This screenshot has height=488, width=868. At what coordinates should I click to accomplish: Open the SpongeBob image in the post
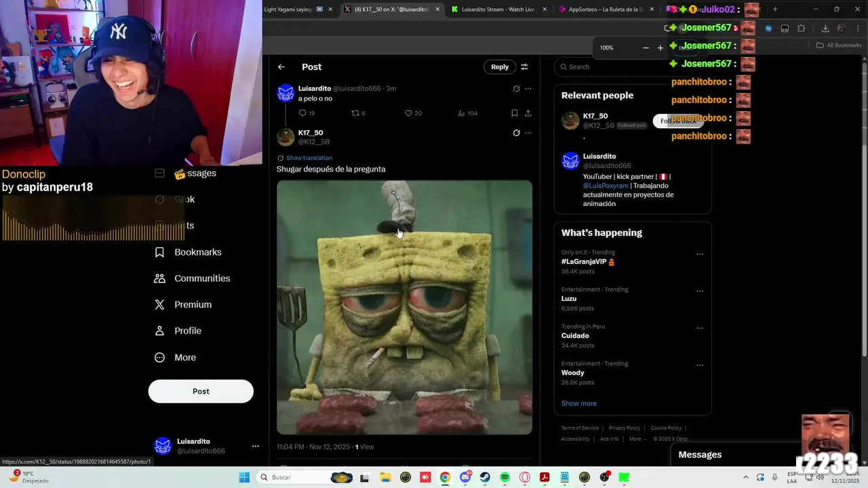(x=404, y=307)
